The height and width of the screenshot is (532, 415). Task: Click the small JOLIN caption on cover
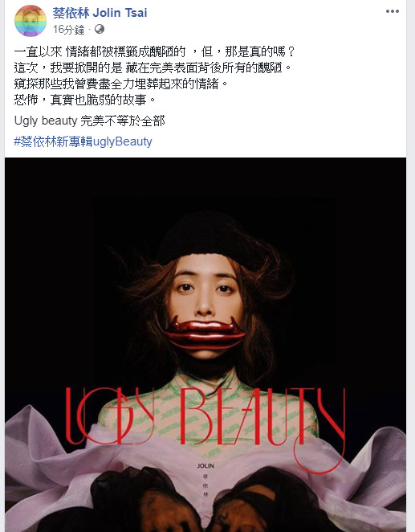pyautogui.click(x=205, y=466)
